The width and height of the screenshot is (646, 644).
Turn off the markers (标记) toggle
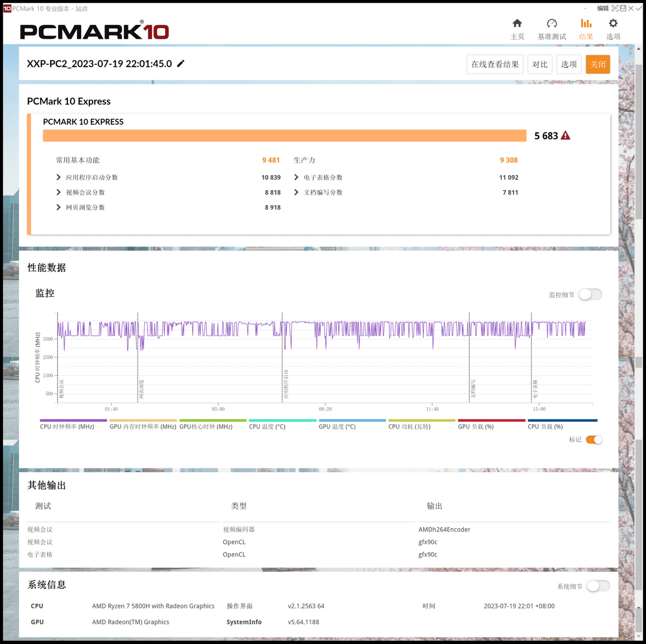(x=594, y=439)
